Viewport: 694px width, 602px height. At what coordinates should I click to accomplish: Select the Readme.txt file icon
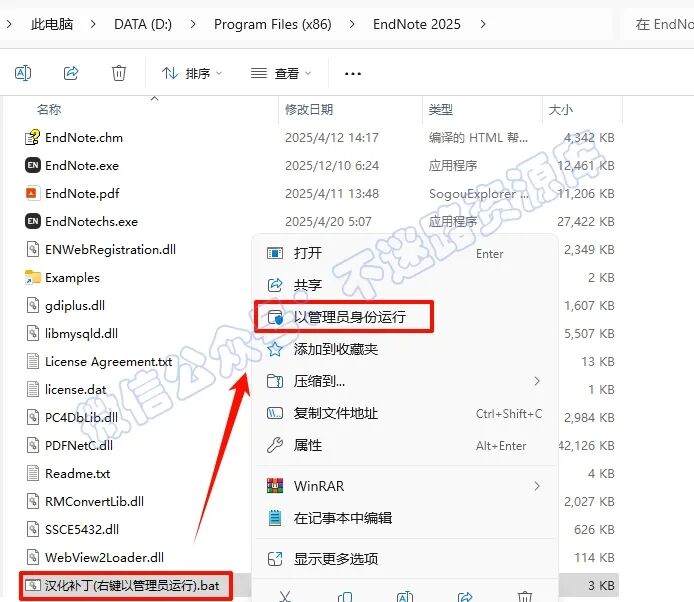(33, 473)
